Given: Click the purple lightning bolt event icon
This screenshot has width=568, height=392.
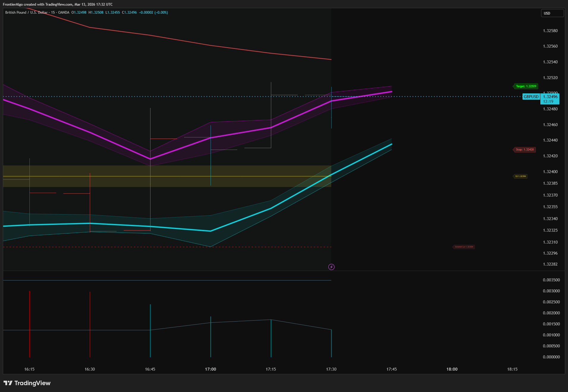Looking at the screenshot, I should pos(331,267).
